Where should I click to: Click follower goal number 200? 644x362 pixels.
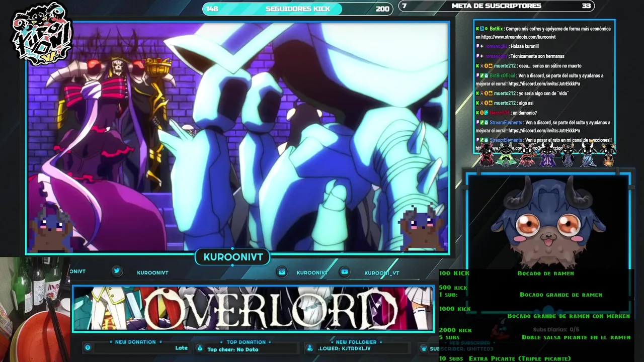click(382, 9)
